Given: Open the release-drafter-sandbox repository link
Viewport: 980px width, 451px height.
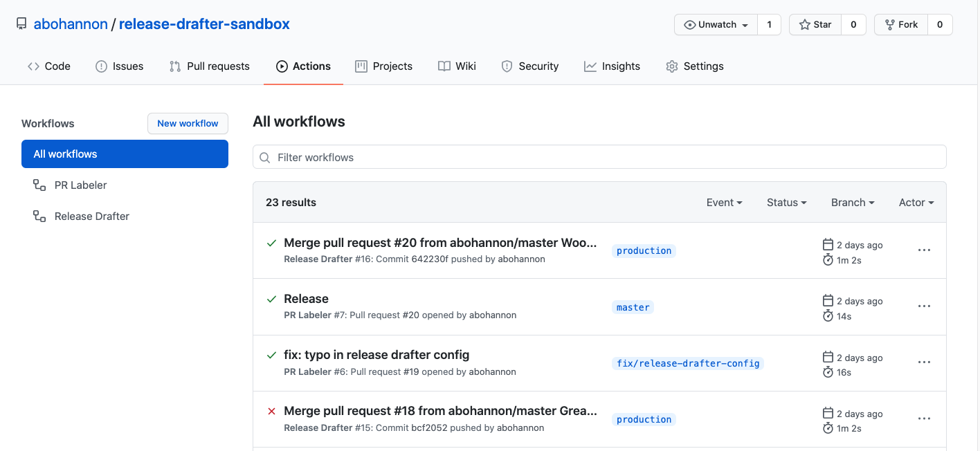Looking at the screenshot, I should (x=204, y=24).
